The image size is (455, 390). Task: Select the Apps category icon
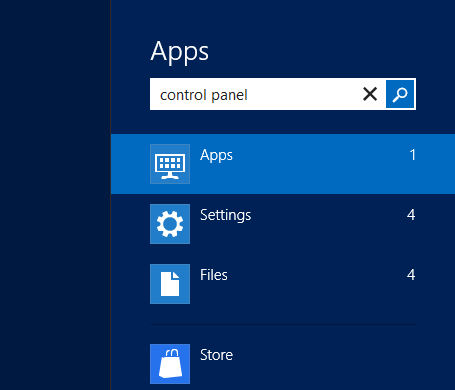pos(170,164)
